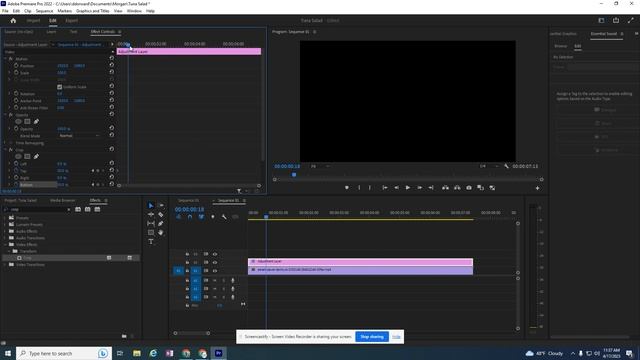
Task: Click the Import workspace tab
Action: (33, 20)
